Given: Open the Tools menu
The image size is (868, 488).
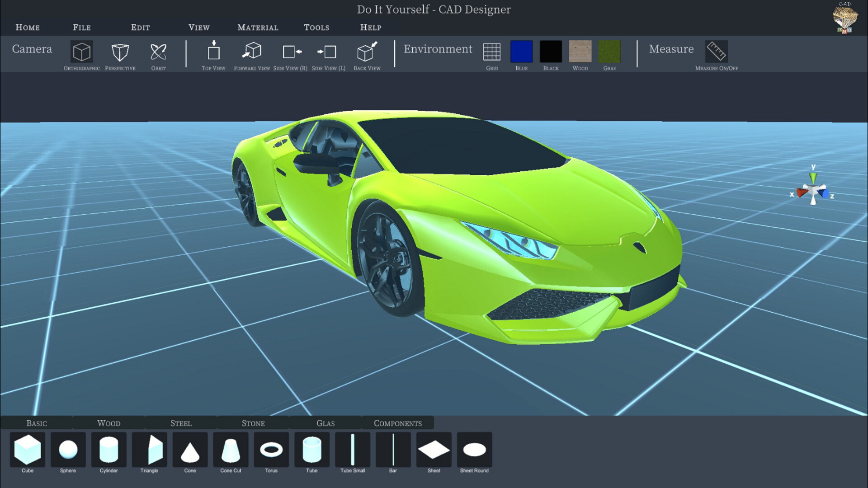Looking at the screenshot, I should tap(316, 27).
